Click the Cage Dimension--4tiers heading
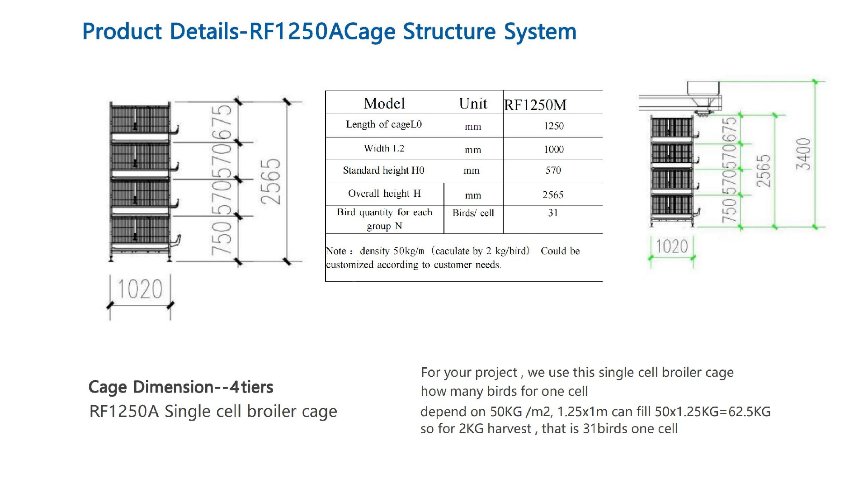Screen dimensions: 868x488 point(181,387)
